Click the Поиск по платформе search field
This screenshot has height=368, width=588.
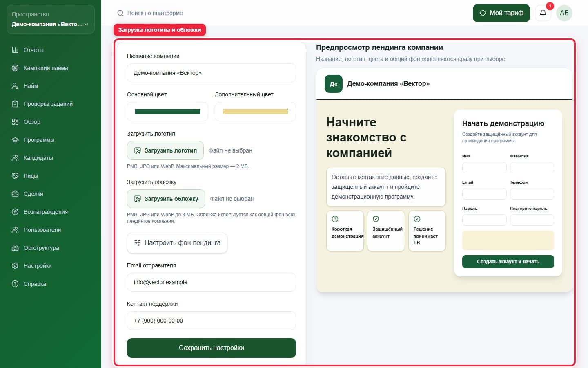(x=155, y=13)
